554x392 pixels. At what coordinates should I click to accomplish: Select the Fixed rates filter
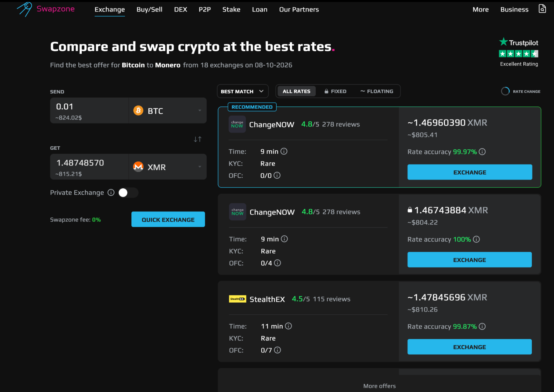click(335, 91)
